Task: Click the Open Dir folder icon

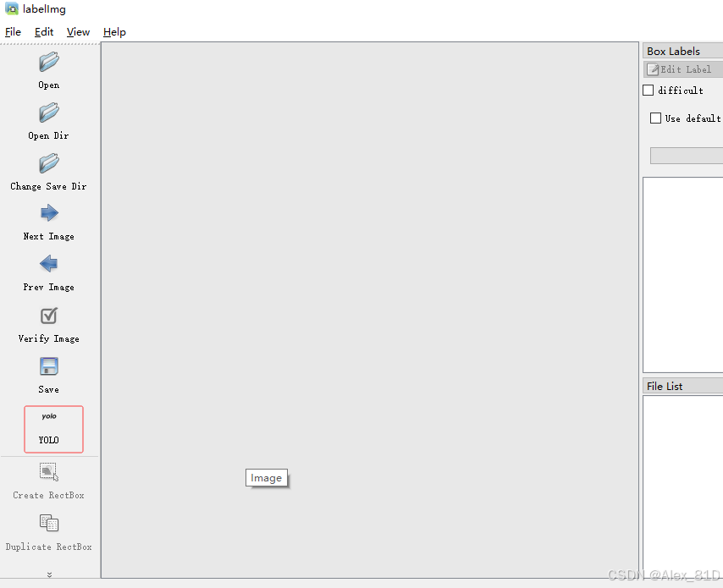Action: point(49,113)
